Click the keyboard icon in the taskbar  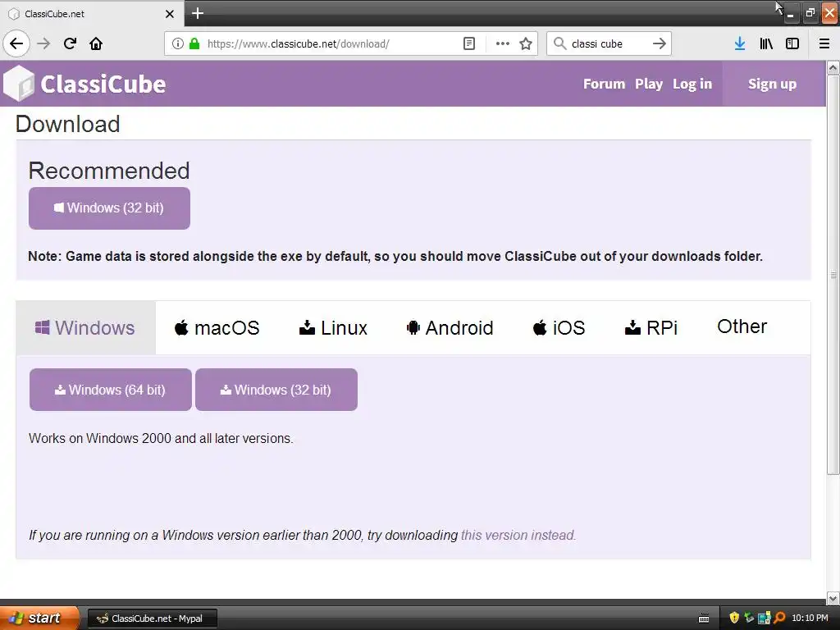pos(704,619)
